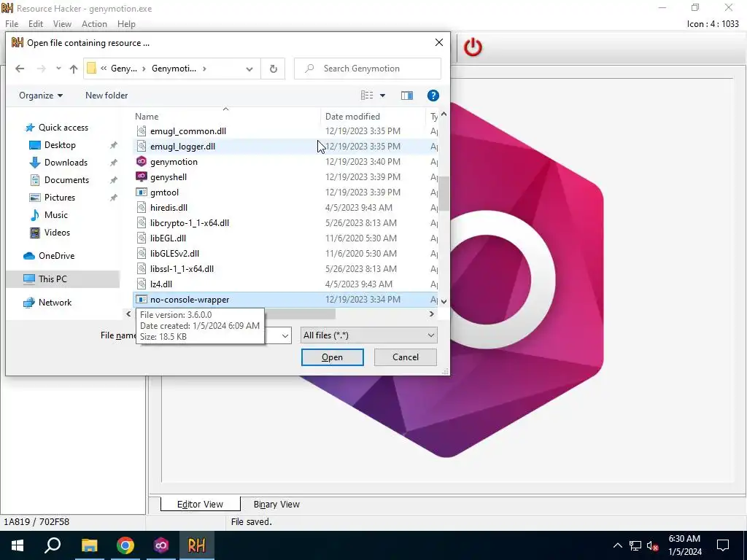Expand view options dropdown arrow
This screenshot has height=560, width=747.
pos(382,96)
